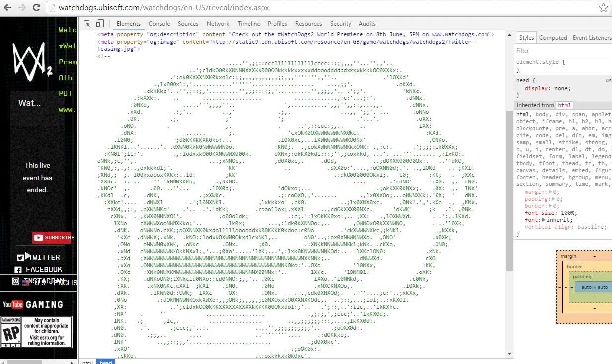Click the og:image meta tag line

pyautogui.click(x=286, y=45)
